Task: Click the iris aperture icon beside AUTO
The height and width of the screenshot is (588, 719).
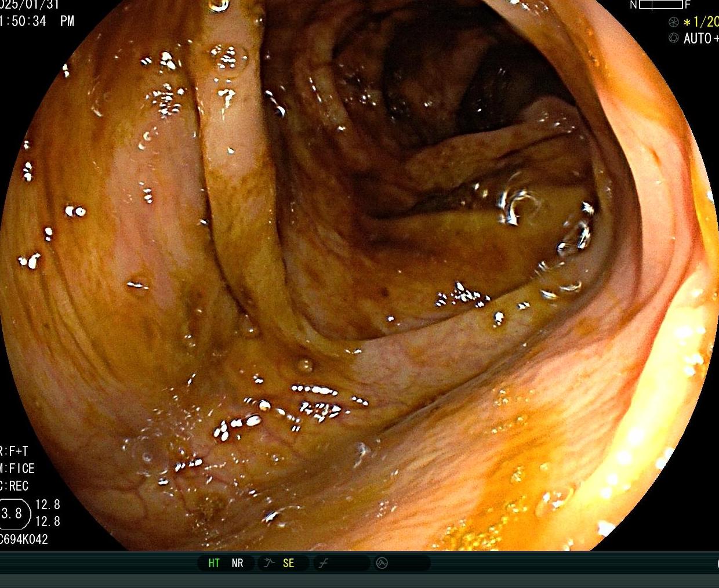Action: (x=674, y=38)
